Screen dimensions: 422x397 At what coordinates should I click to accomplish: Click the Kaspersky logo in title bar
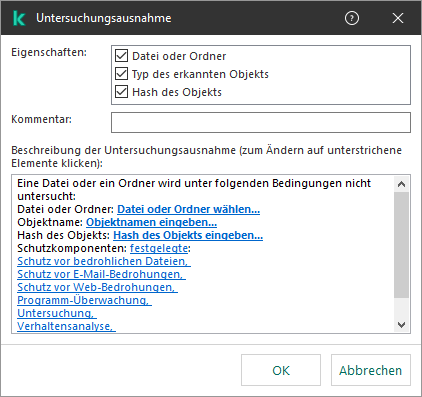pyautogui.click(x=19, y=18)
